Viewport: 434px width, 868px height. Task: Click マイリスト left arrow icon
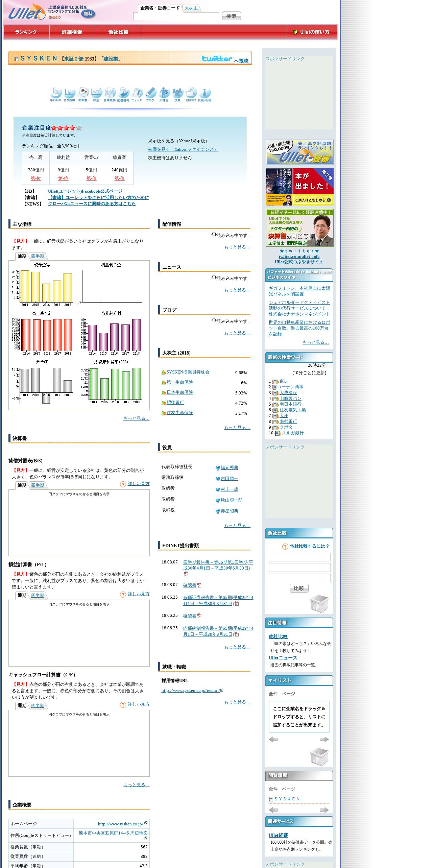tap(273, 739)
